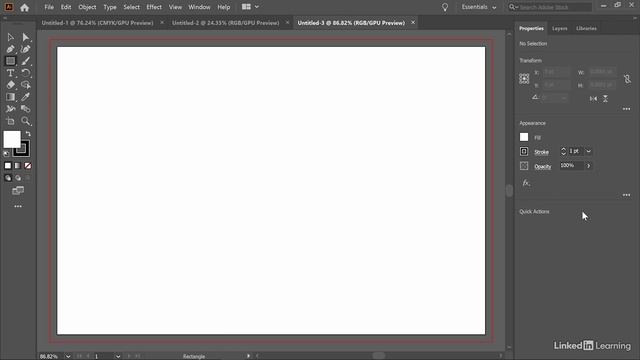Show more Transform options
The width and height of the screenshot is (640, 360).
pos(627,109)
